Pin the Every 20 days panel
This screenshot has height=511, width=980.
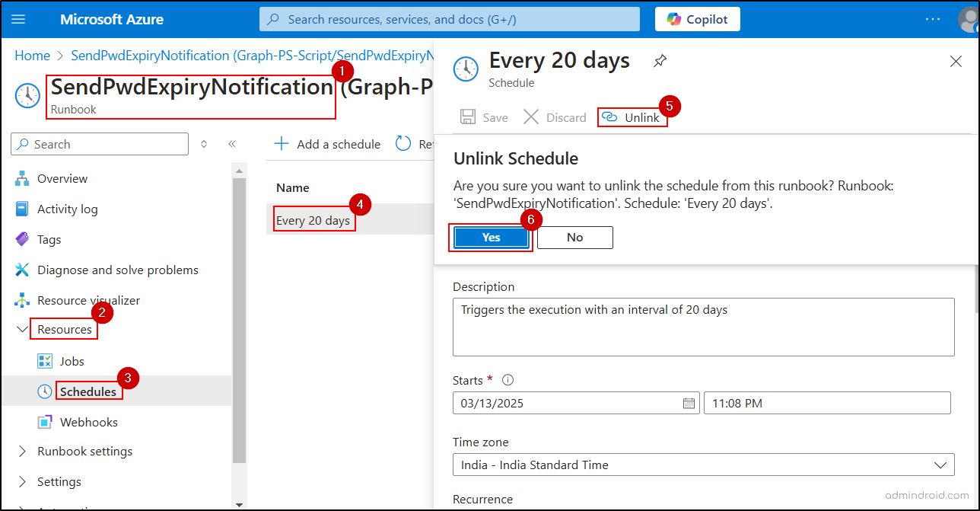pyautogui.click(x=660, y=61)
